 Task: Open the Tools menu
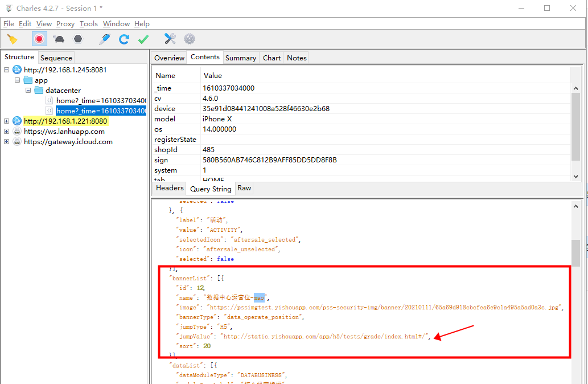(x=88, y=24)
